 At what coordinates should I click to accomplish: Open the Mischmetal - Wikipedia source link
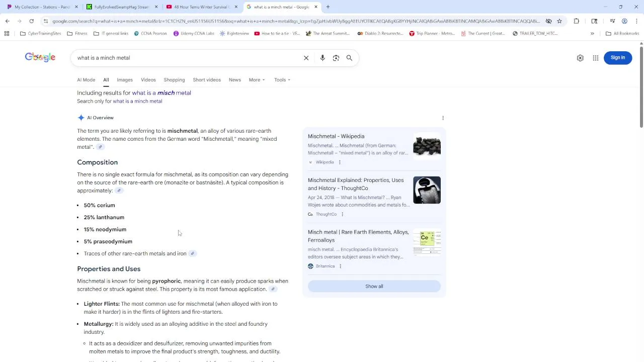336,136
